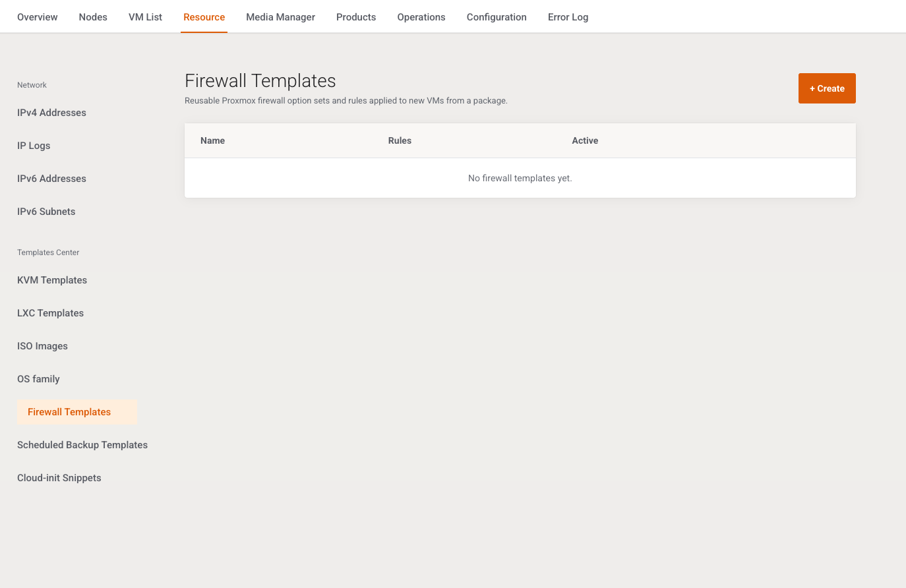Open the Overview tab
The image size is (906, 588).
click(x=38, y=17)
